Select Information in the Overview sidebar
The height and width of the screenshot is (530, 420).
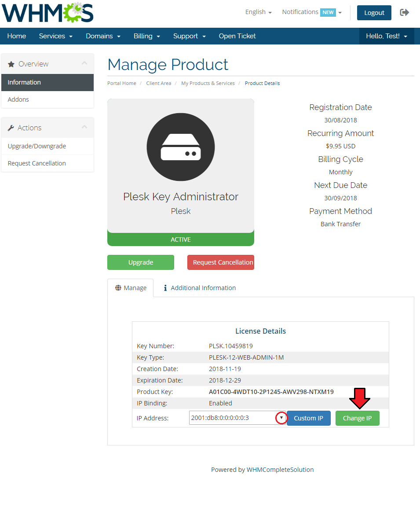coord(47,82)
